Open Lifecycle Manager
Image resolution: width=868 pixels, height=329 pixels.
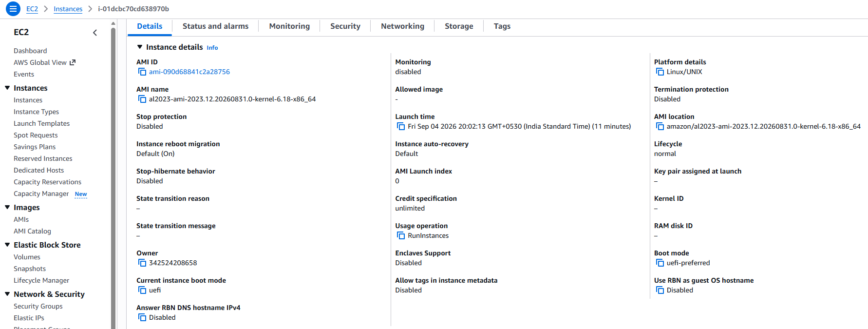pyautogui.click(x=41, y=280)
